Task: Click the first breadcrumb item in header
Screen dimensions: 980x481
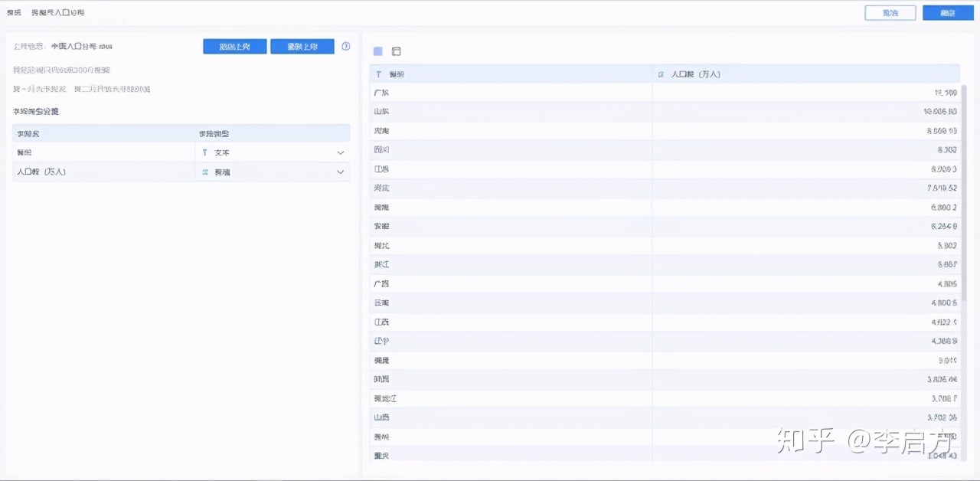Action: coord(14,13)
